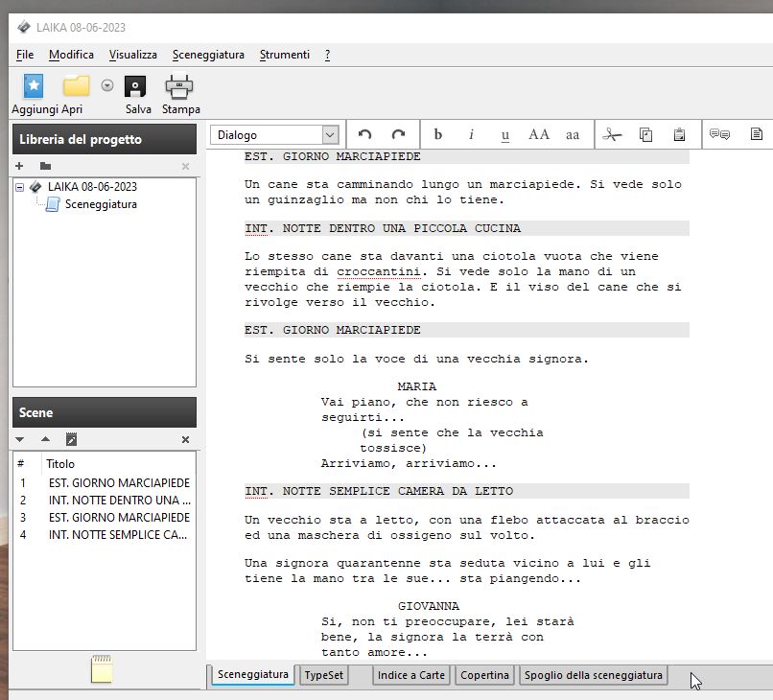Toggle underline formatting

tap(504, 135)
